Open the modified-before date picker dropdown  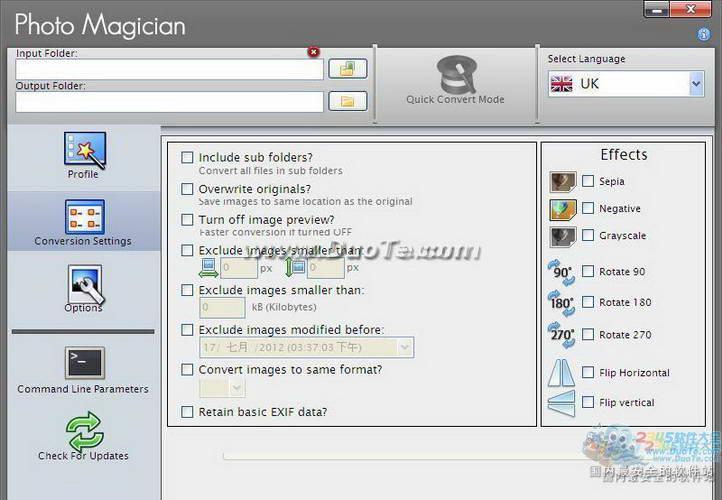[405, 347]
